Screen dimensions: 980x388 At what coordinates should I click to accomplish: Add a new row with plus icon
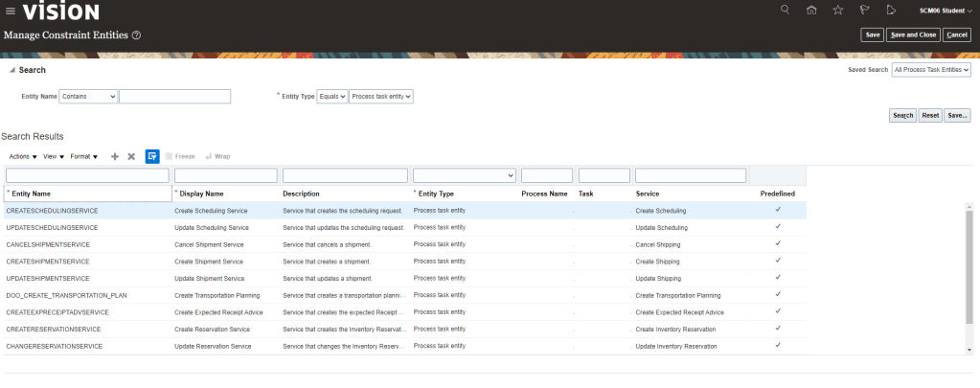tap(115, 156)
